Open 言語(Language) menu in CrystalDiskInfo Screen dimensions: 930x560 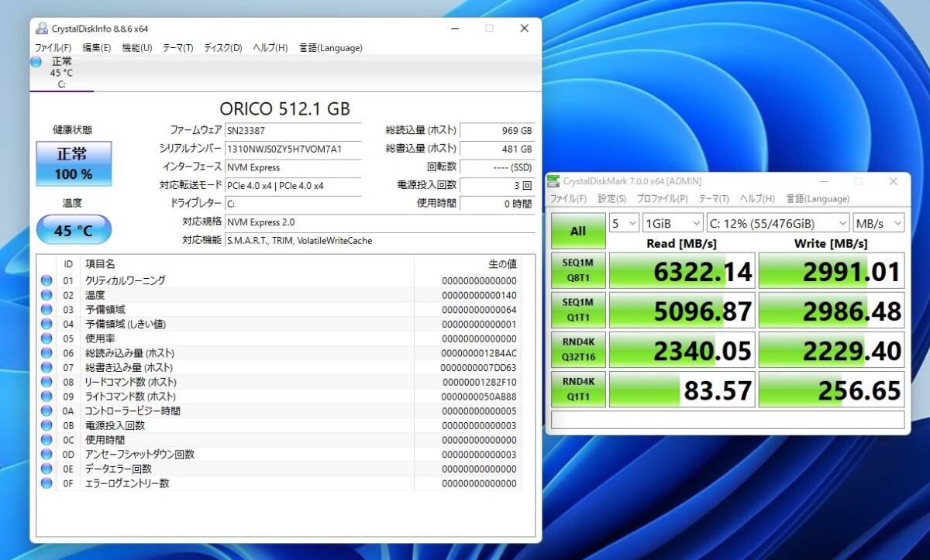click(x=331, y=47)
